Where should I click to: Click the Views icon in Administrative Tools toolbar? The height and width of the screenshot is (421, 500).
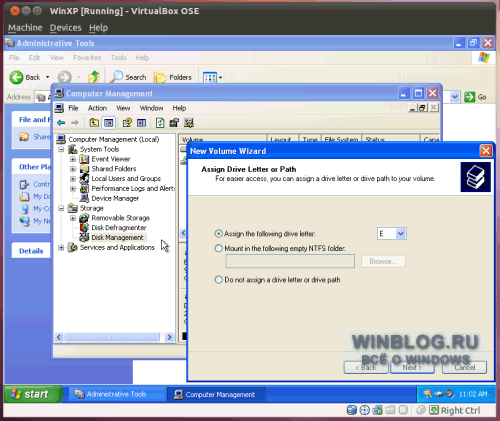[210, 78]
